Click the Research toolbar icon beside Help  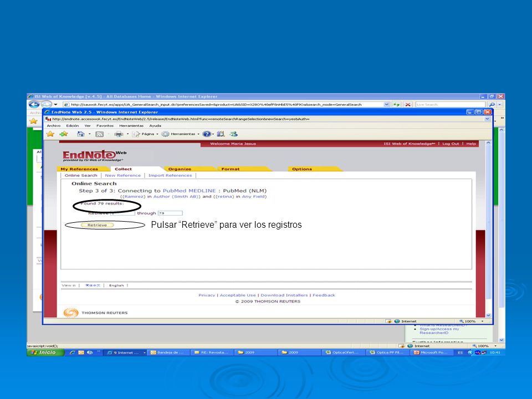[221, 134]
